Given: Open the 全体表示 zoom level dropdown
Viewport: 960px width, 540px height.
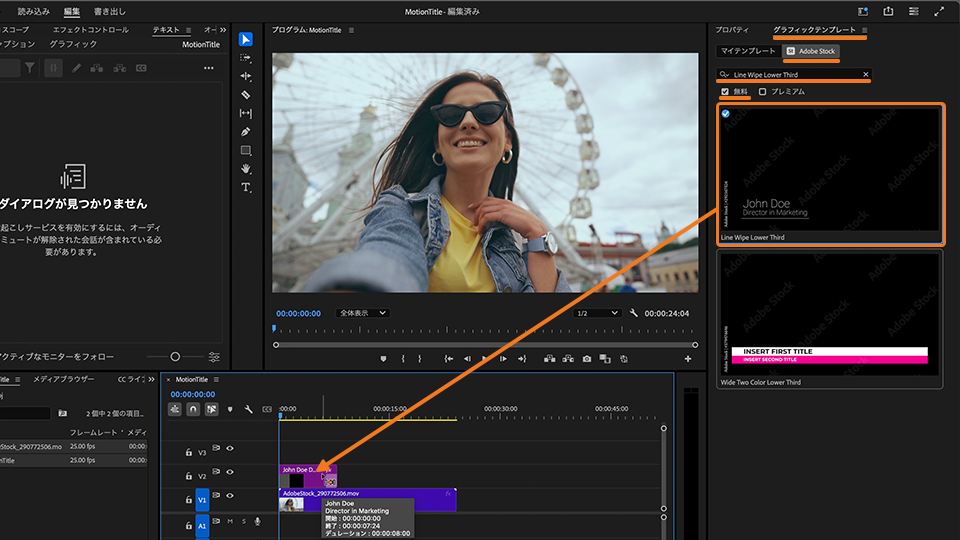Looking at the screenshot, I should coord(361,313).
